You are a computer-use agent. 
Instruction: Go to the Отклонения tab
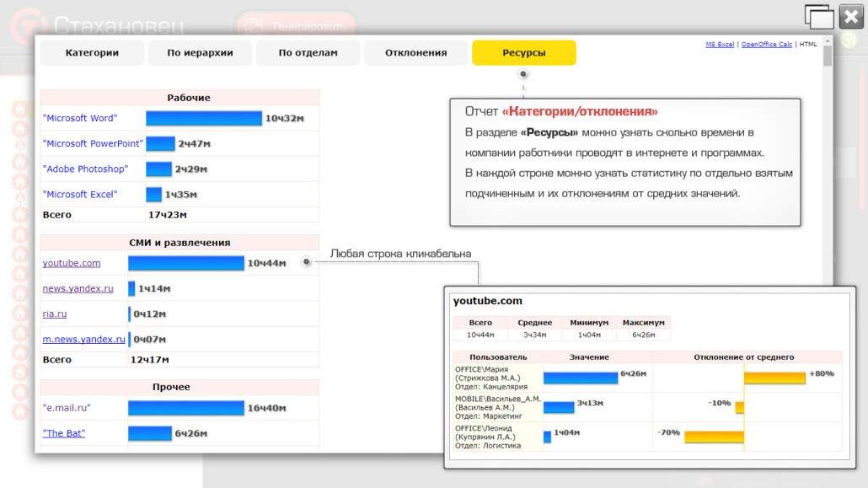415,52
